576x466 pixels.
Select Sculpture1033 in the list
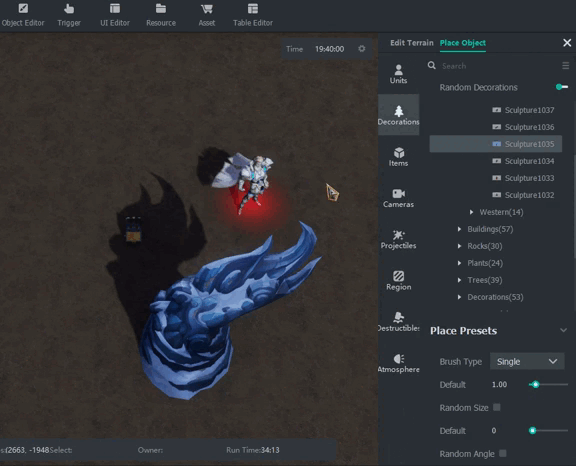click(523, 178)
